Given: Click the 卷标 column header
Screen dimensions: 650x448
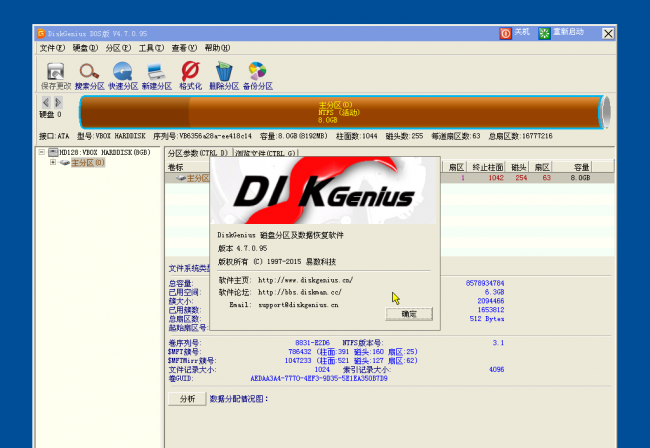Looking at the screenshot, I should coord(176,167).
